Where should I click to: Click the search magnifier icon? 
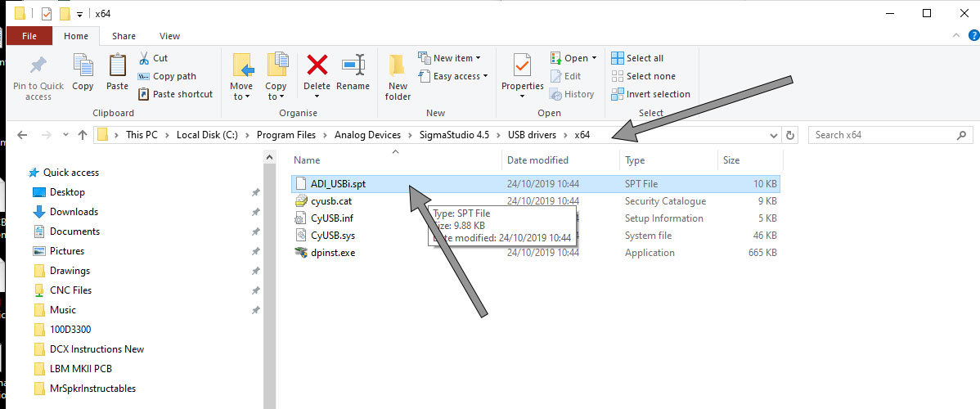pos(962,135)
